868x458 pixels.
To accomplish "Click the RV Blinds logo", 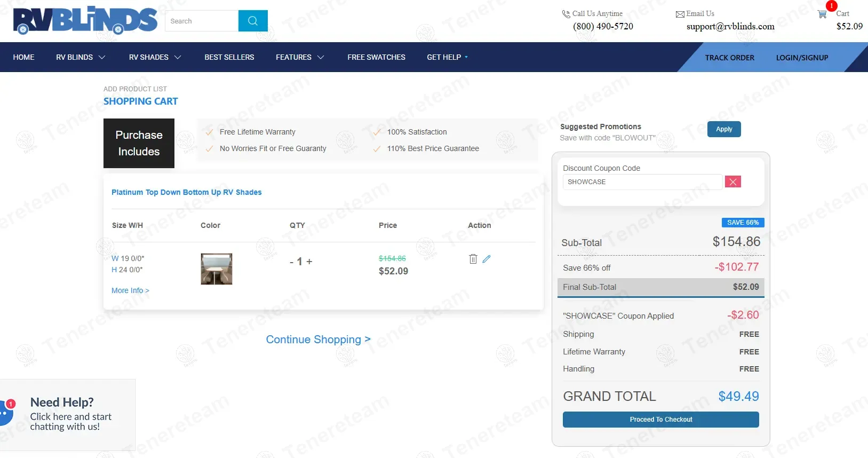I will click(85, 20).
